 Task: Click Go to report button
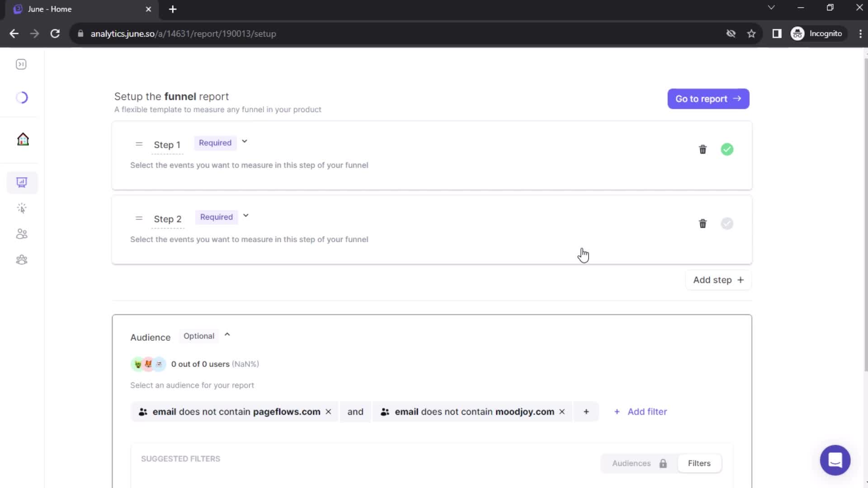click(708, 99)
